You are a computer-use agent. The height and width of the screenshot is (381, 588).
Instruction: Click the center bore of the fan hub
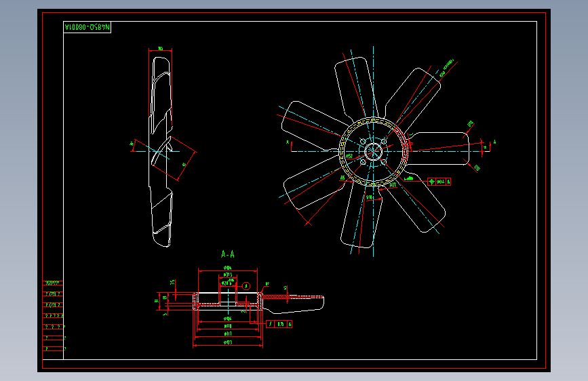coord(373,152)
